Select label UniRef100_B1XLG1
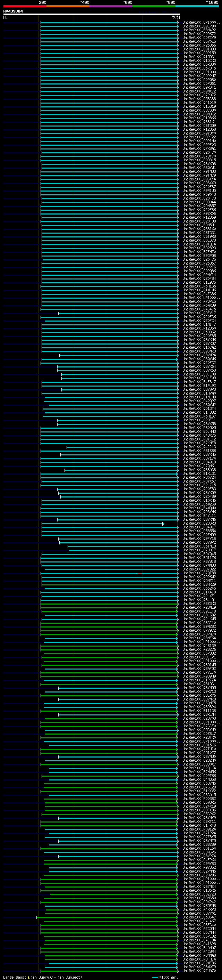222x980 pixels. pyautogui.click(x=199, y=473)
